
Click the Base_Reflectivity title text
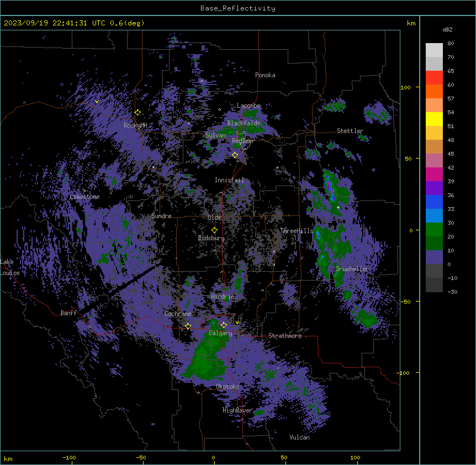(x=238, y=8)
